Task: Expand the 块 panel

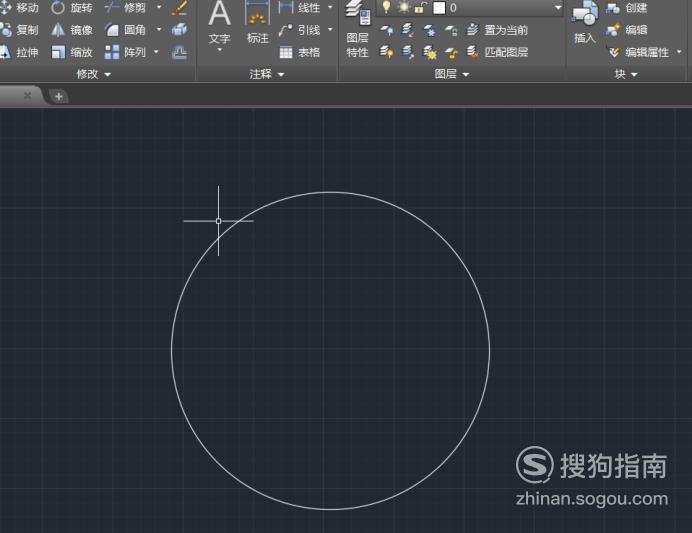Action: [626, 74]
